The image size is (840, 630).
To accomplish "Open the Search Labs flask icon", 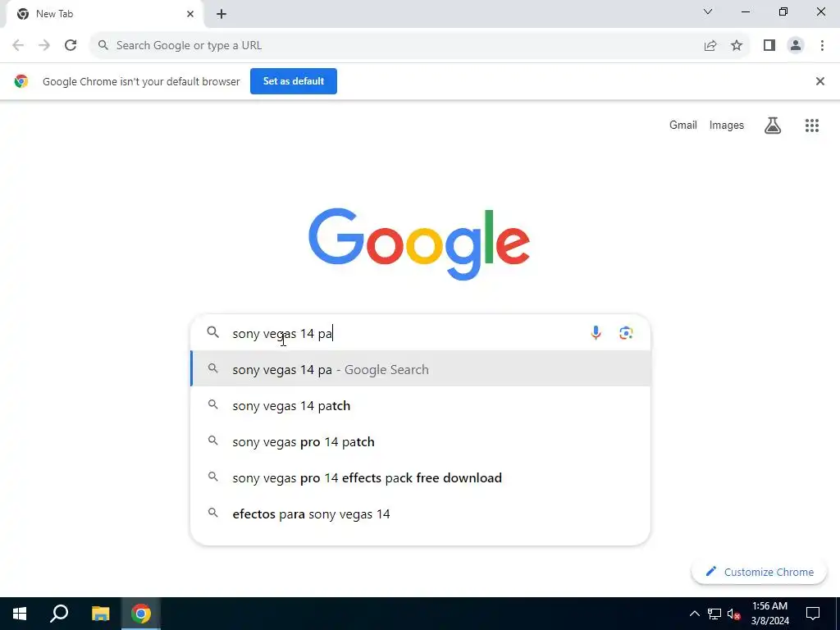I will click(773, 126).
